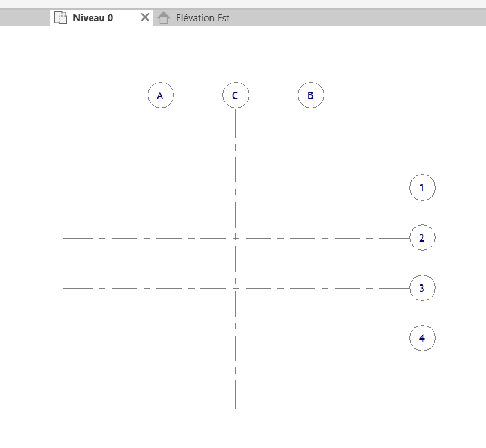Close the Niveau 0 view tab

pyautogui.click(x=145, y=18)
